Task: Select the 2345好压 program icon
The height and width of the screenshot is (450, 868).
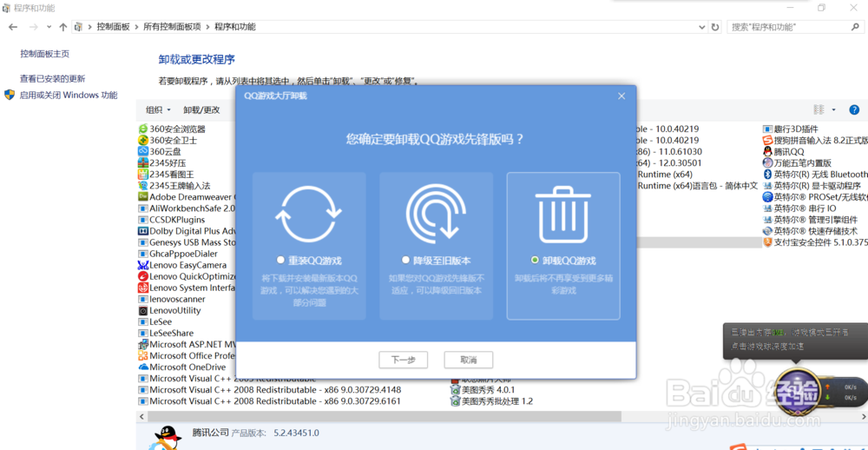Action: (143, 163)
